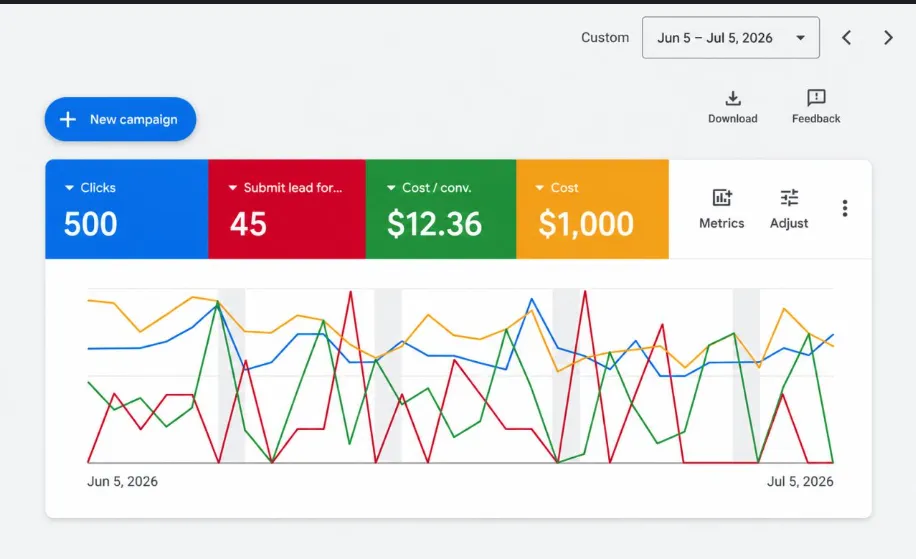916x559 pixels.
Task: Select the orange $1,000 Cost scorecard
Action: pos(592,209)
